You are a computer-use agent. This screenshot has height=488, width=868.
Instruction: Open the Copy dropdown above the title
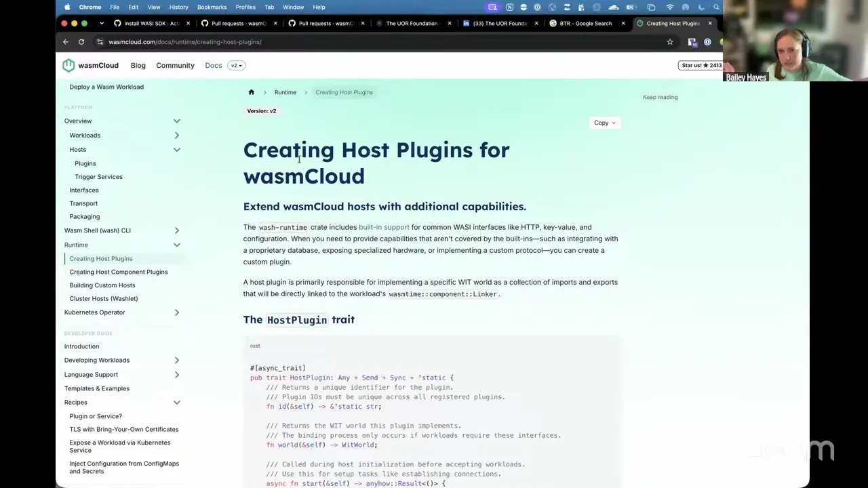(605, 123)
